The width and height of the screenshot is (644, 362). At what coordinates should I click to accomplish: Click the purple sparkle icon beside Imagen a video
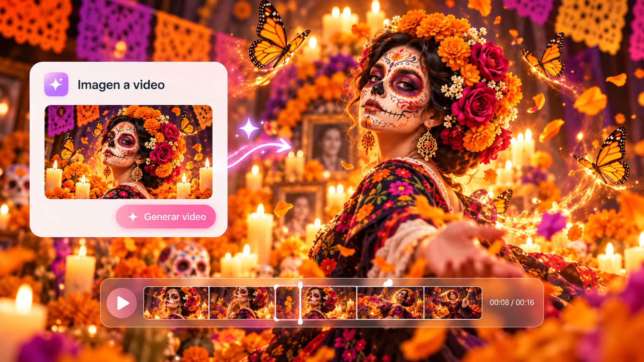click(x=56, y=84)
